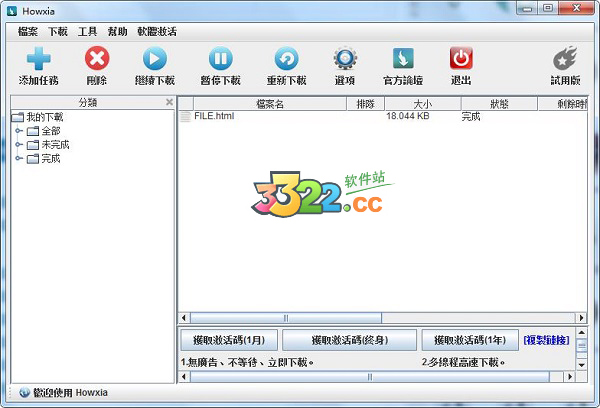This screenshot has width=600, height=408.
Task: Click the 完成 status cell of FILE.html
Action: point(471,116)
